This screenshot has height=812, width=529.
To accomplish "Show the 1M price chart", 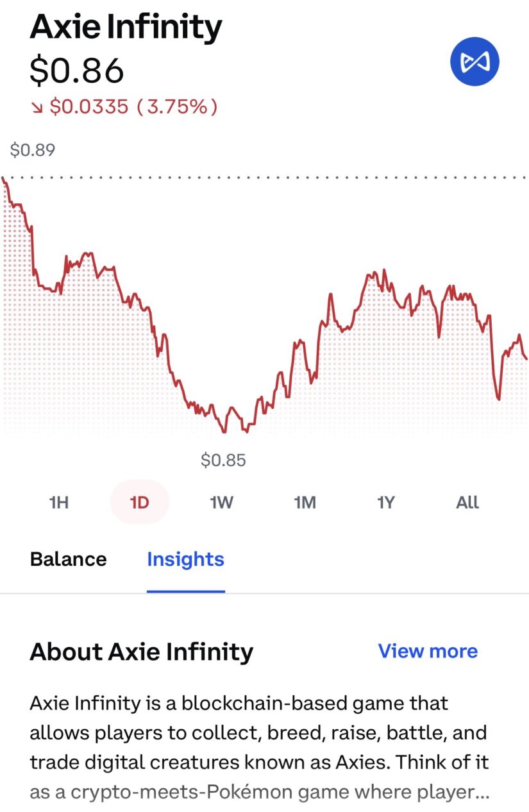I will 305,502.
